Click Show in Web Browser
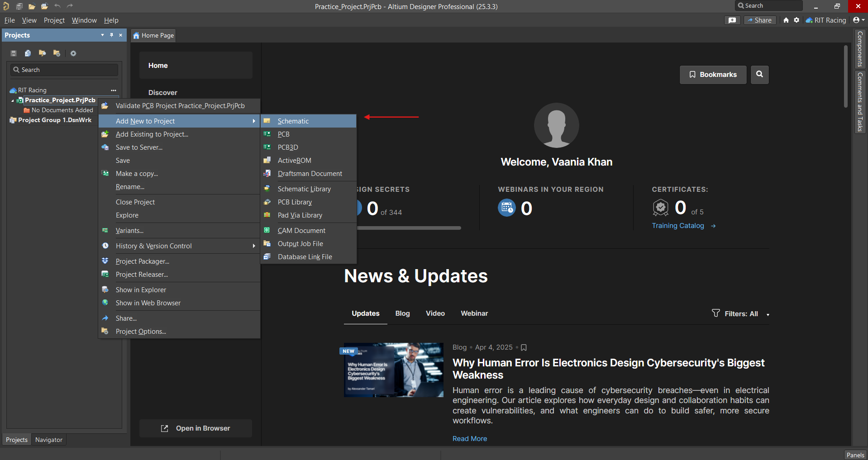The height and width of the screenshot is (460, 868). pyautogui.click(x=179, y=303)
